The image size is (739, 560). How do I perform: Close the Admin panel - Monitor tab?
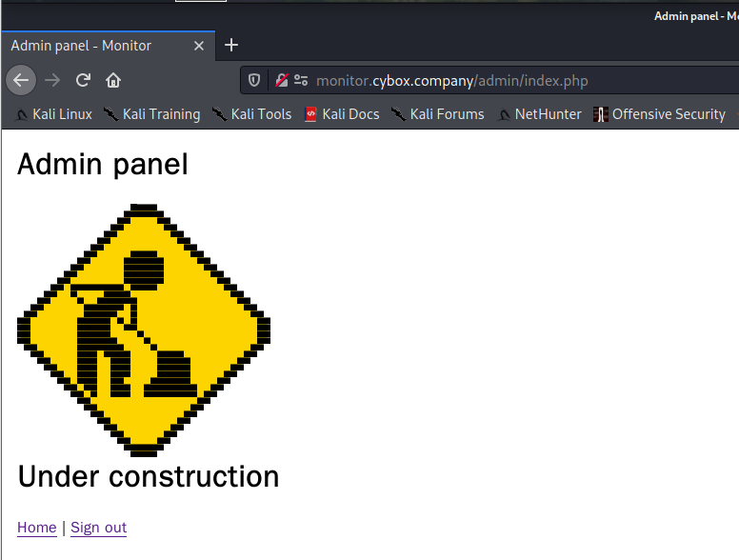coord(199,46)
